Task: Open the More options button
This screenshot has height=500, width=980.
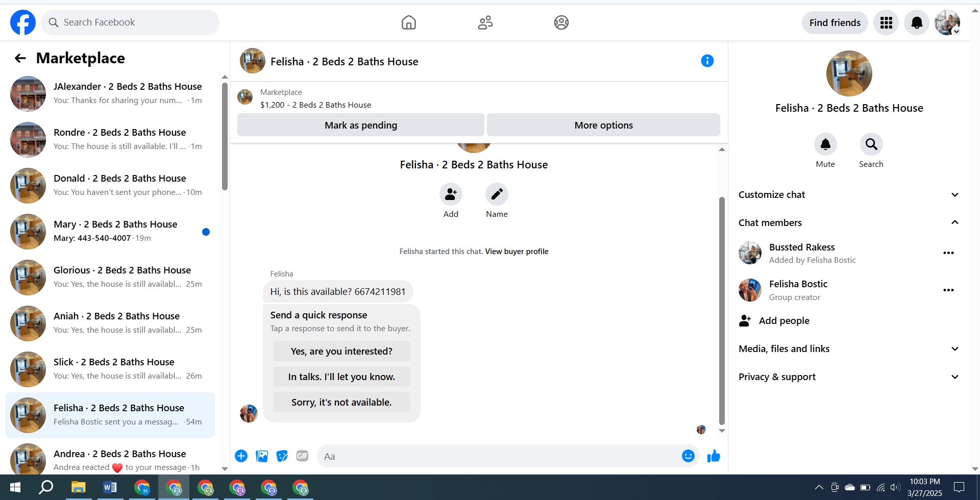Action: [603, 125]
